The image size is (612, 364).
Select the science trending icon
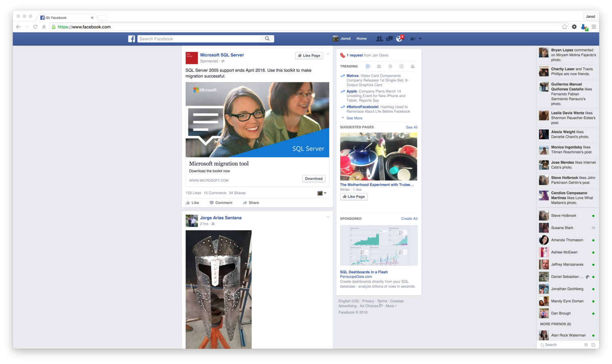pos(390,66)
